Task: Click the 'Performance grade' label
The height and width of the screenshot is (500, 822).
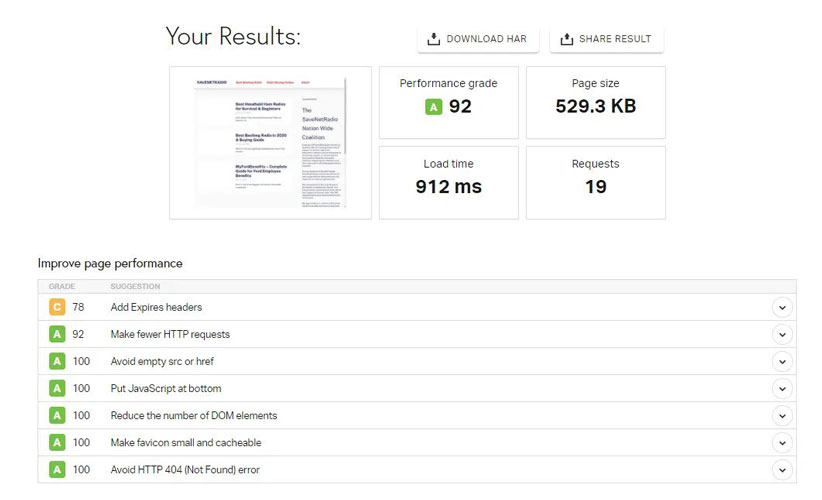Action: pos(449,83)
